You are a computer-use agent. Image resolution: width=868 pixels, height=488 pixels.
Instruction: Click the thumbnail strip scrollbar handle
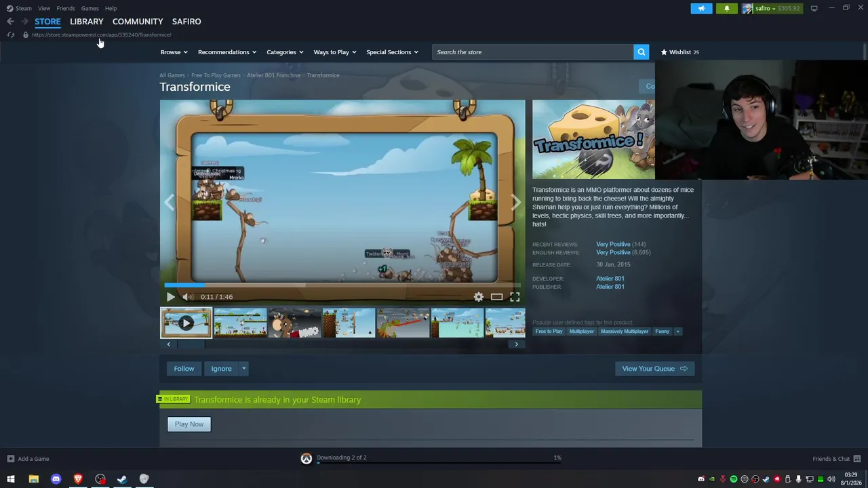click(191, 344)
